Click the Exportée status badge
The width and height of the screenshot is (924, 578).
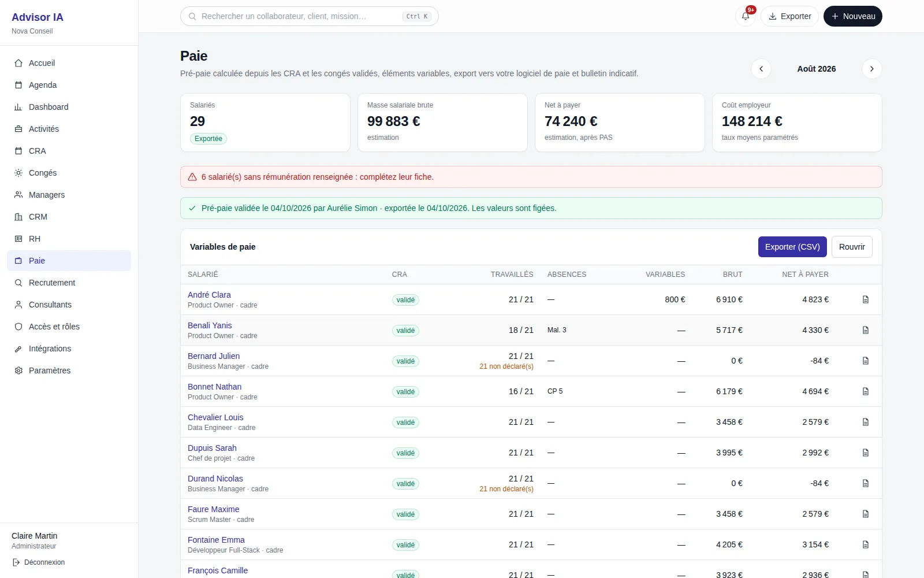click(208, 139)
